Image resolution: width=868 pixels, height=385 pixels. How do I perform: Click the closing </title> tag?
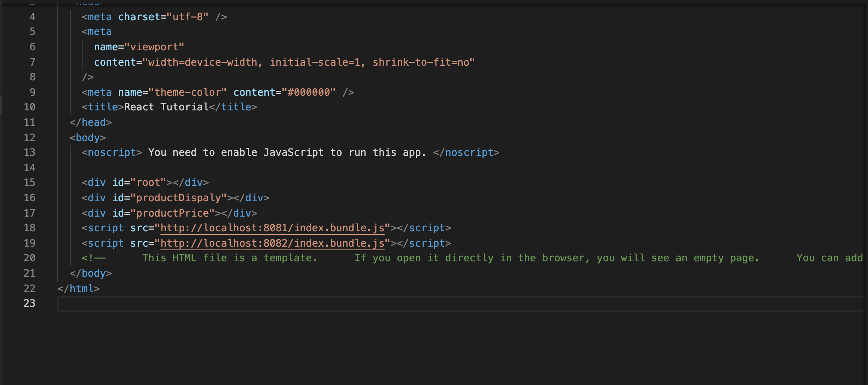coord(233,107)
